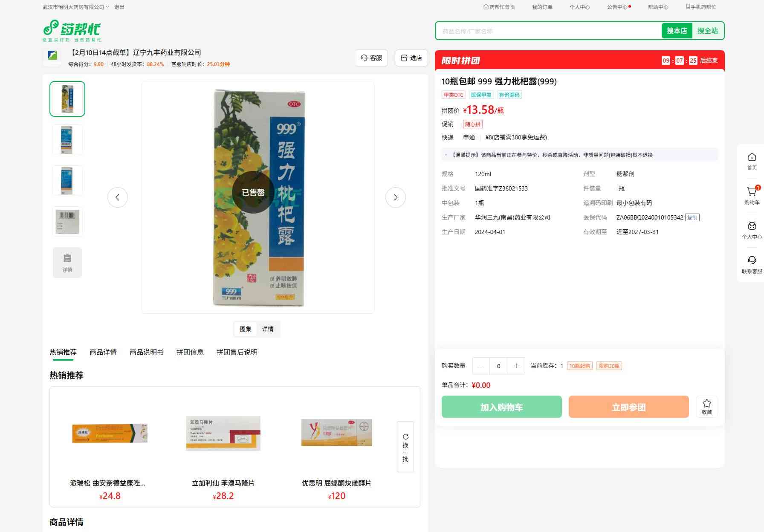Show next product image with right arrow
764x532 pixels.
pyautogui.click(x=395, y=197)
